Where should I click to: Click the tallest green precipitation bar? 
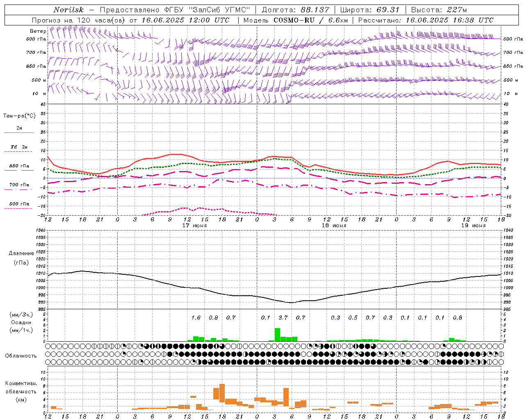(277, 335)
